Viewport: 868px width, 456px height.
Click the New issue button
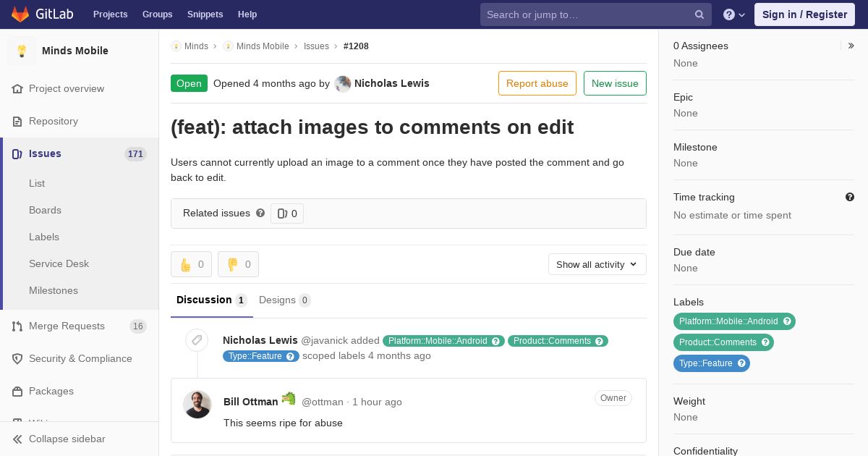(x=615, y=83)
